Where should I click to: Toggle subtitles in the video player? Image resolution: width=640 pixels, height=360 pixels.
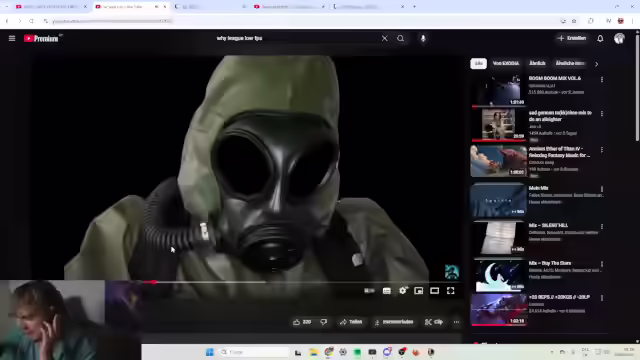click(x=387, y=291)
